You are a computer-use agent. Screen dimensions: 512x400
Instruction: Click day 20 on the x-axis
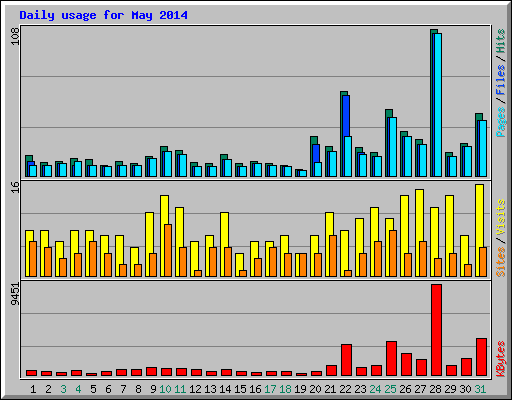point(315,389)
